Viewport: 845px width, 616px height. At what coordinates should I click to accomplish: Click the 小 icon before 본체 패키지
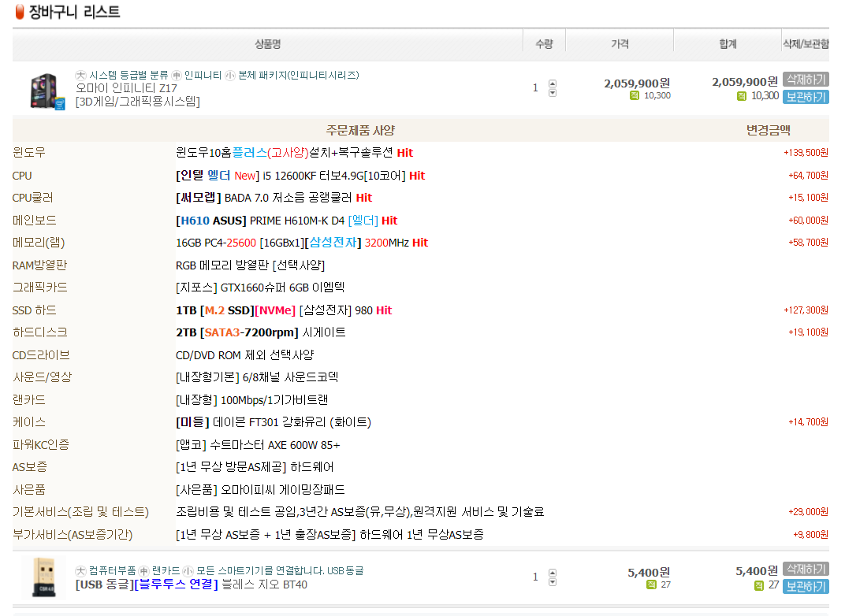point(230,76)
